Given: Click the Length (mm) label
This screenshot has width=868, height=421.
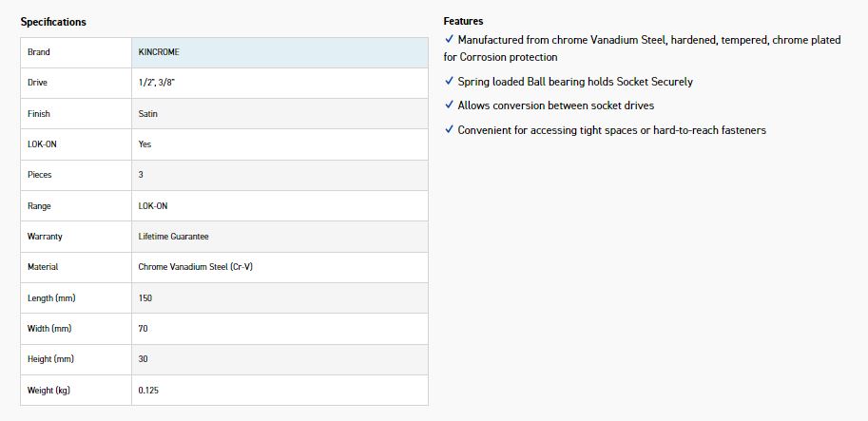Looking at the screenshot, I should point(51,298).
